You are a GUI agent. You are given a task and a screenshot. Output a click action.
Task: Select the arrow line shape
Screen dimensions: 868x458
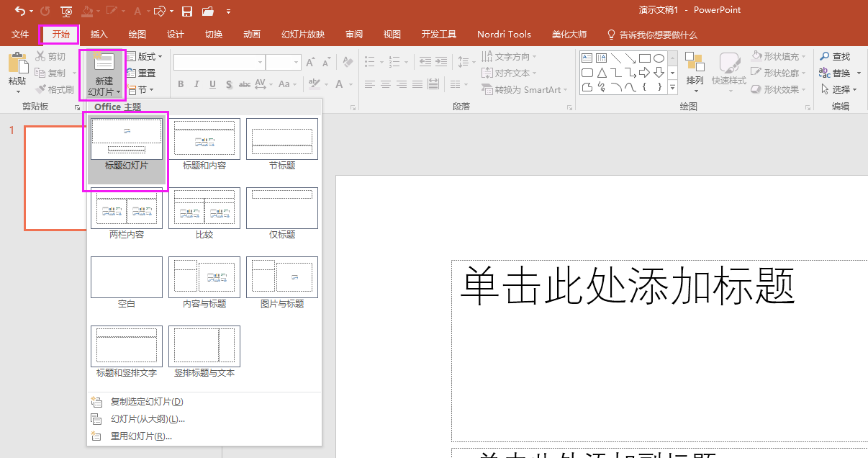[x=630, y=58]
